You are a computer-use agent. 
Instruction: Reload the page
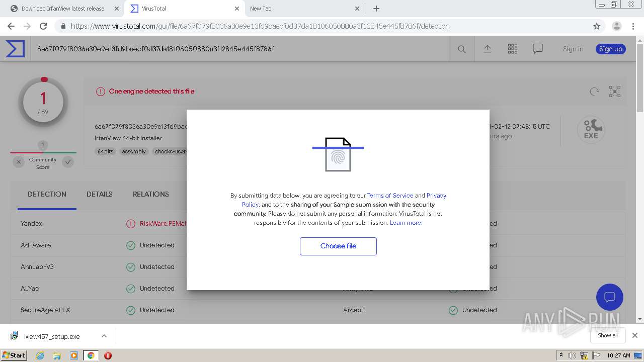pos(43,26)
